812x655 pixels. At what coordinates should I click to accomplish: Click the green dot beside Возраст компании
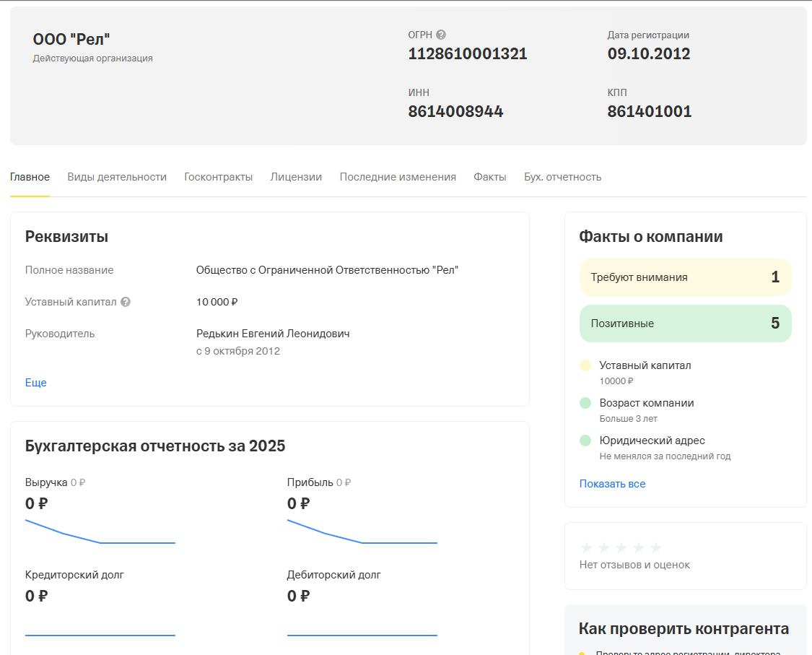[585, 403]
